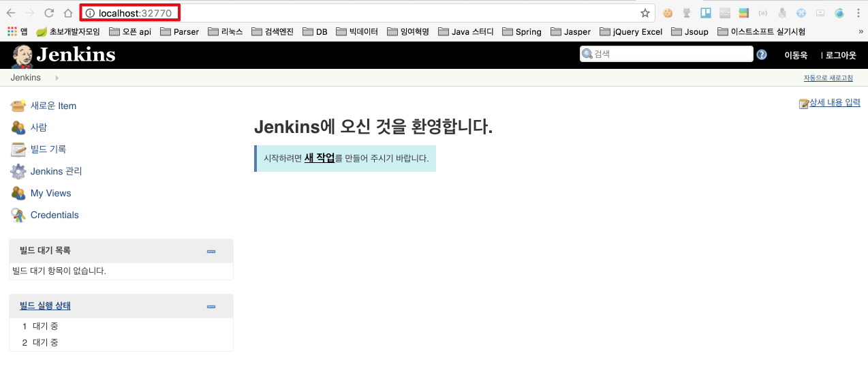Click the Jenkins 관리 gear icon
The height and width of the screenshot is (375, 868).
pos(18,171)
